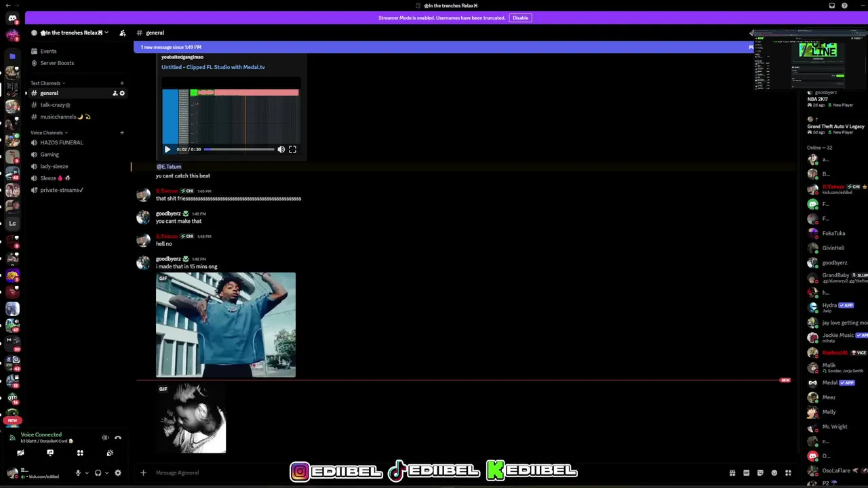The width and height of the screenshot is (868, 488).
Task: Create a new voice channel
Action: 122,133
